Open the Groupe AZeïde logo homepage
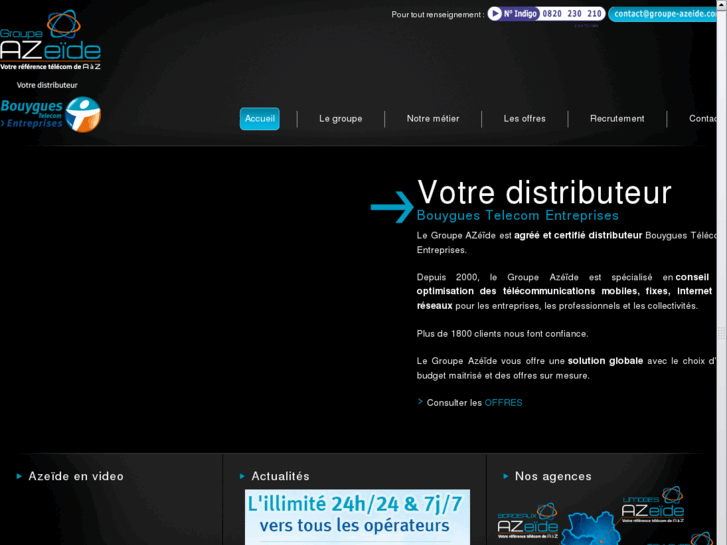Viewport: 727px width, 545px height. click(51, 40)
